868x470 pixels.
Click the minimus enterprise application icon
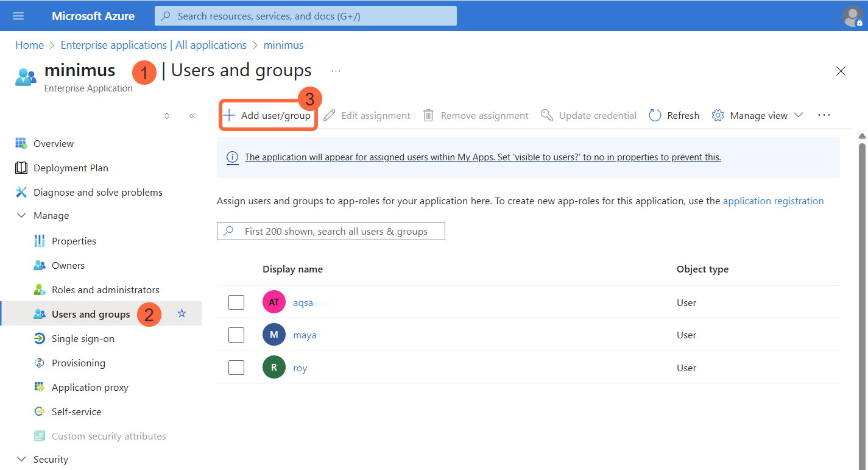point(26,77)
